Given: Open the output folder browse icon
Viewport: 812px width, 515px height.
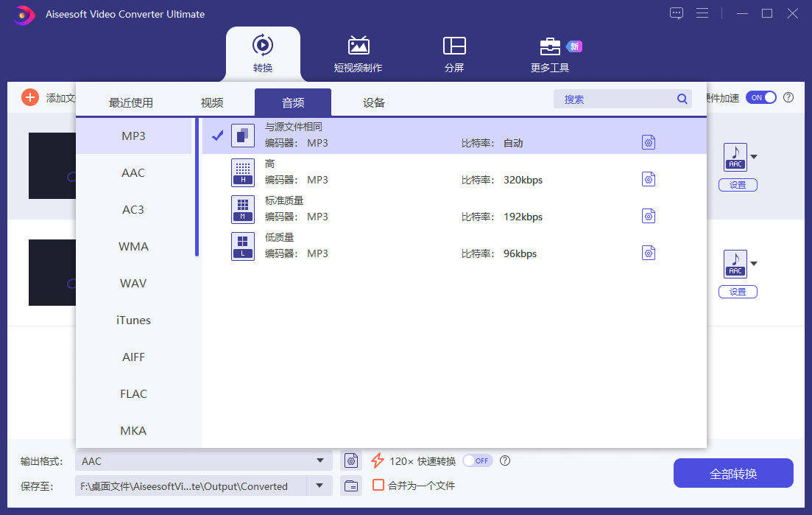Looking at the screenshot, I should tap(350, 486).
